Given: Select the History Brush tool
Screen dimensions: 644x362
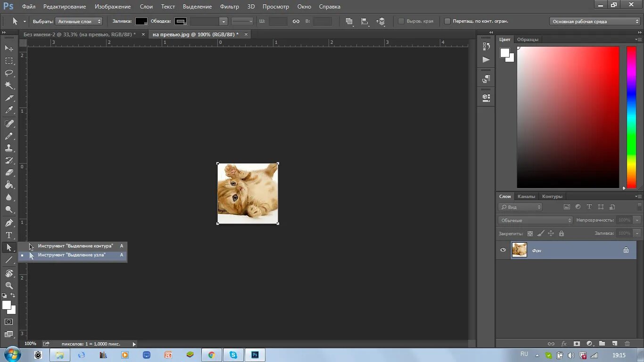Looking at the screenshot, I should click(9, 160).
